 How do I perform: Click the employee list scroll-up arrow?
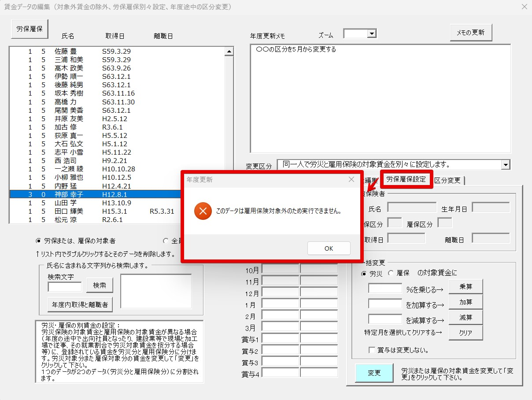229,52
